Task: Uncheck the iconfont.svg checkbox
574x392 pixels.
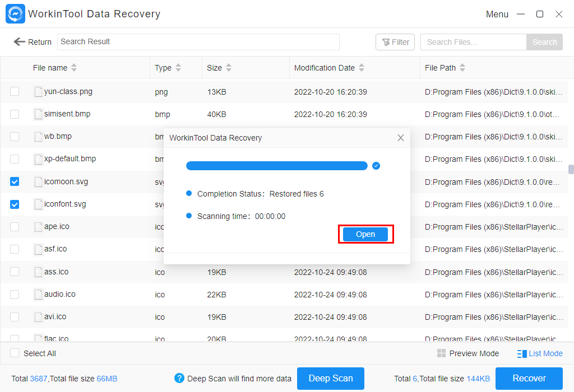Action: [15, 204]
